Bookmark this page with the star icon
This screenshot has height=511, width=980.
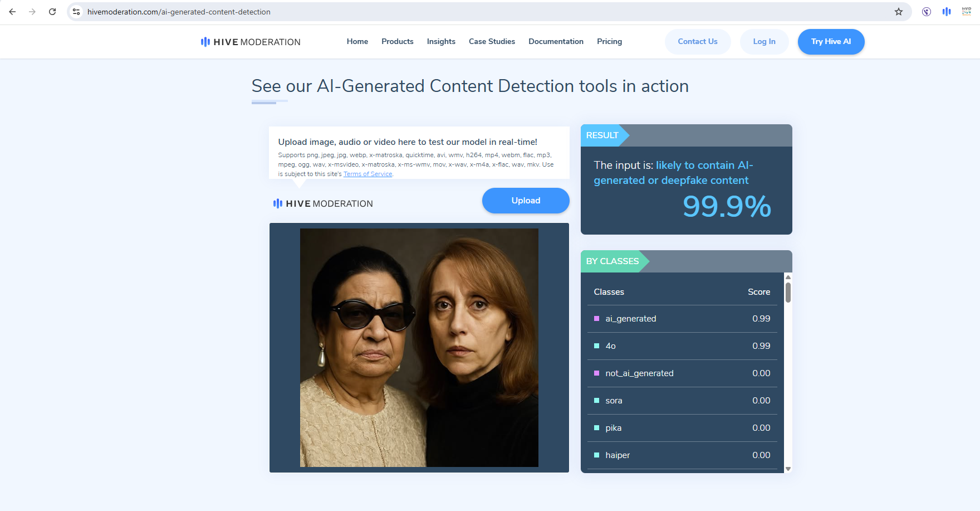898,11
